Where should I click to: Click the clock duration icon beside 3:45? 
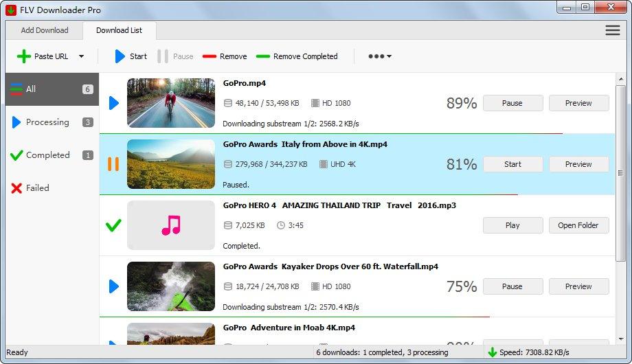tap(281, 225)
